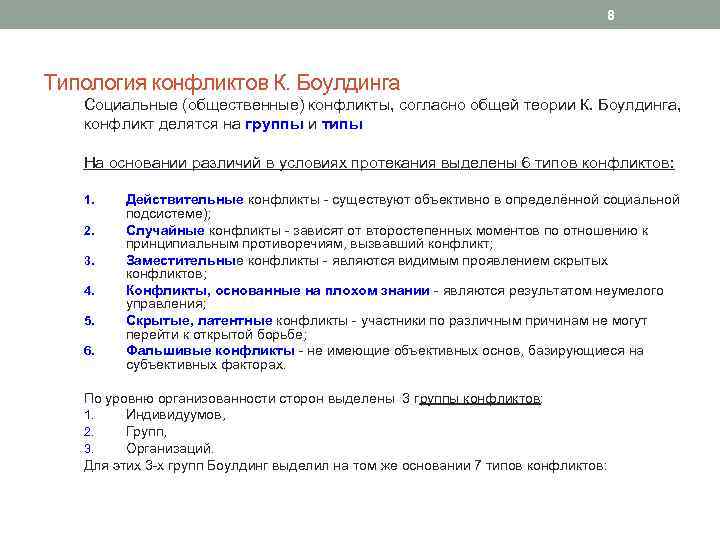The image size is (720, 540).
Task: Click the term 'Случайные' in item 2
Action: [165, 231]
